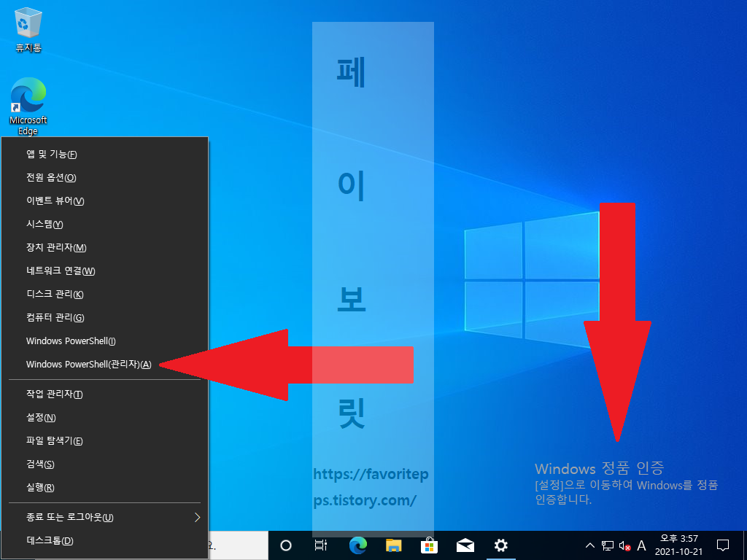Open 파일 탐색기(E) menu entry

point(105,441)
